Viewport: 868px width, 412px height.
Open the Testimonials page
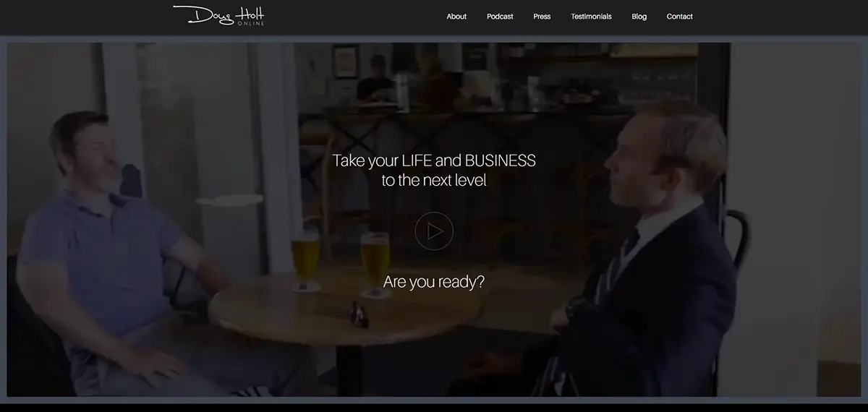pos(591,17)
